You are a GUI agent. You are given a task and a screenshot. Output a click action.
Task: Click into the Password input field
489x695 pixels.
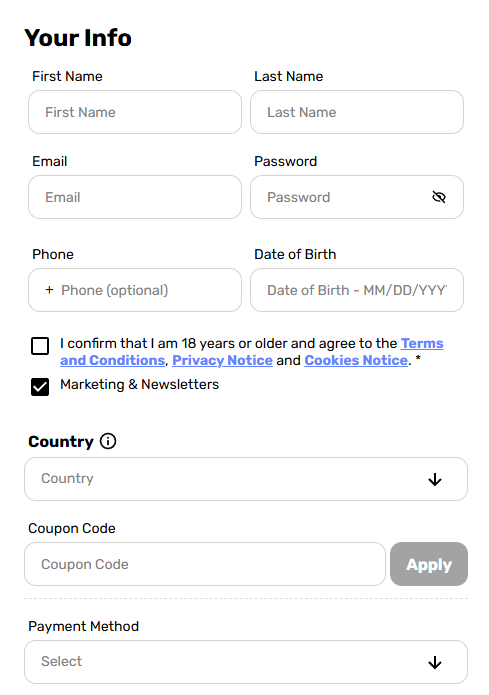(357, 197)
